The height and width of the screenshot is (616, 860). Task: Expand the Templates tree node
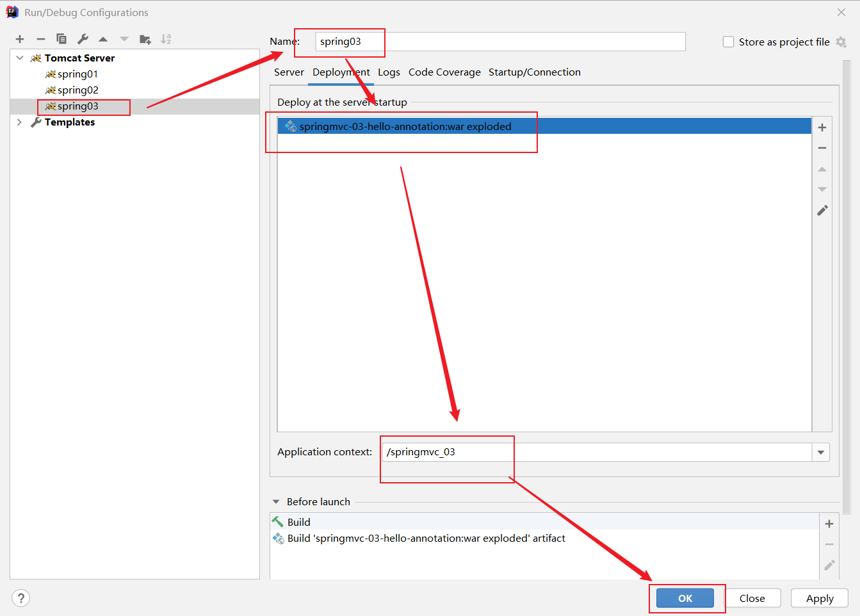tap(20, 122)
